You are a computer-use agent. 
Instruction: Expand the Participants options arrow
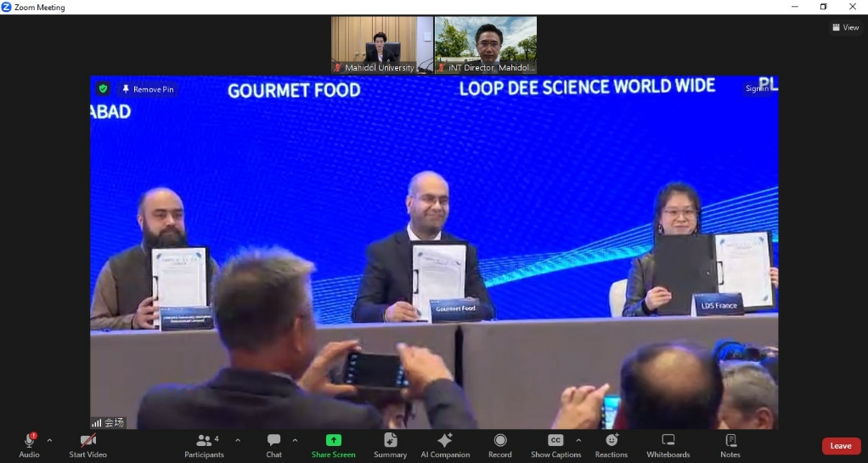point(238,441)
